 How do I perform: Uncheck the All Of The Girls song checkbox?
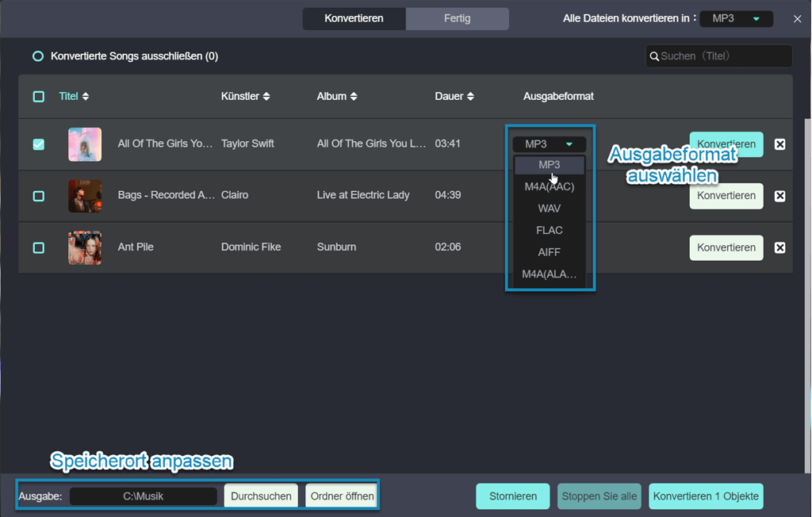(38, 144)
